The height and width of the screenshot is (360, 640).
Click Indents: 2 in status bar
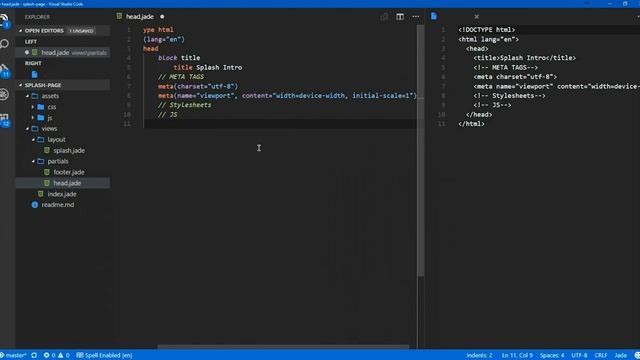click(479, 355)
